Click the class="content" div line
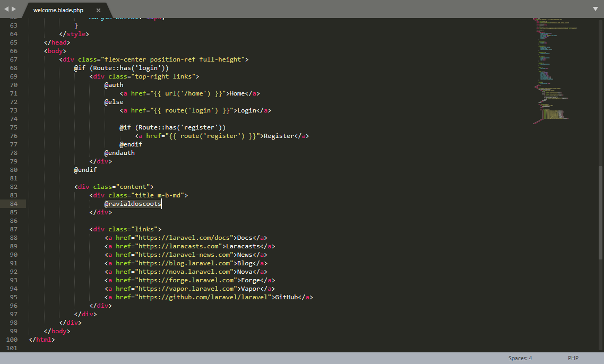The width and height of the screenshot is (604, 364). click(x=114, y=187)
